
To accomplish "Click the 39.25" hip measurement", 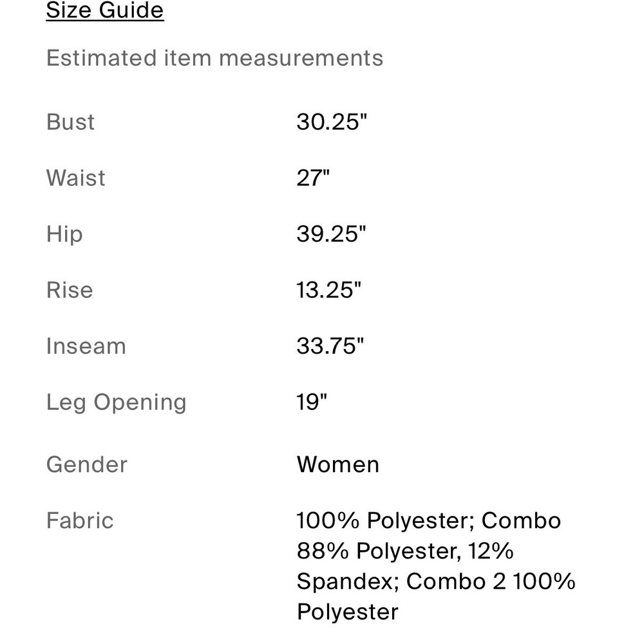I will [331, 234].
